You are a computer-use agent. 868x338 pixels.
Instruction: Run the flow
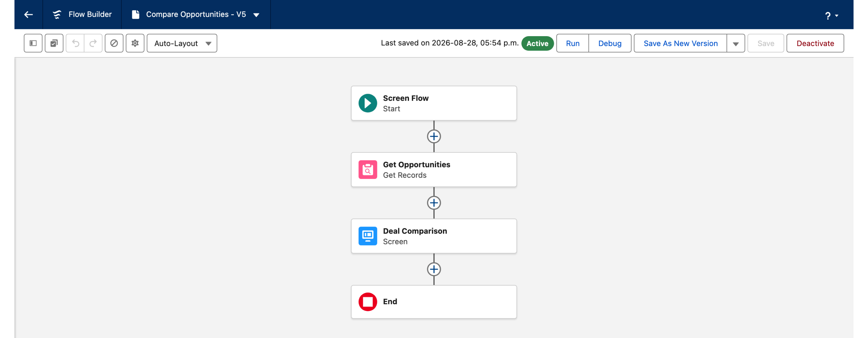click(573, 43)
